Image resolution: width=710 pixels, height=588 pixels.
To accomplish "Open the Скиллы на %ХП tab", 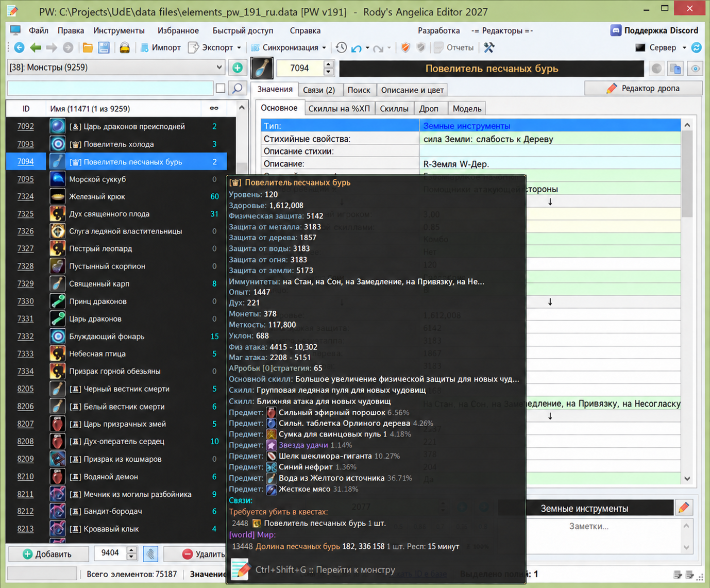I will pyautogui.click(x=339, y=108).
